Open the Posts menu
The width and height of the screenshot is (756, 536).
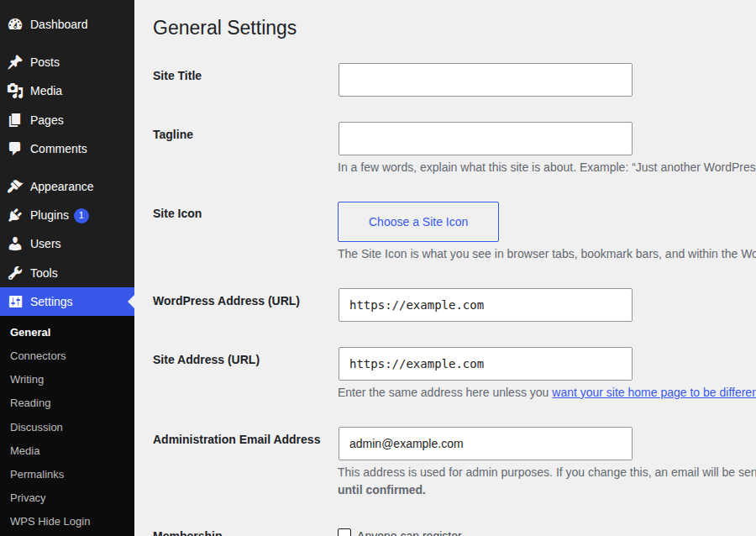(x=45, y=62)
